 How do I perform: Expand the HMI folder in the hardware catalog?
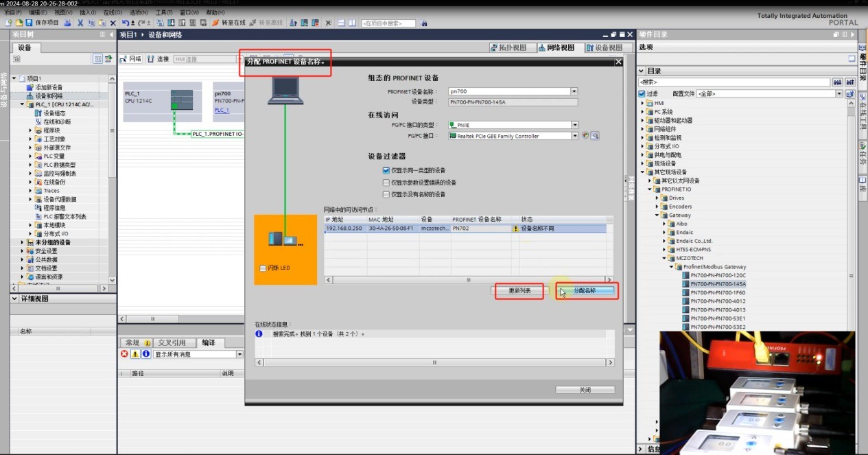pyautogui.click(x=642, y=103)
